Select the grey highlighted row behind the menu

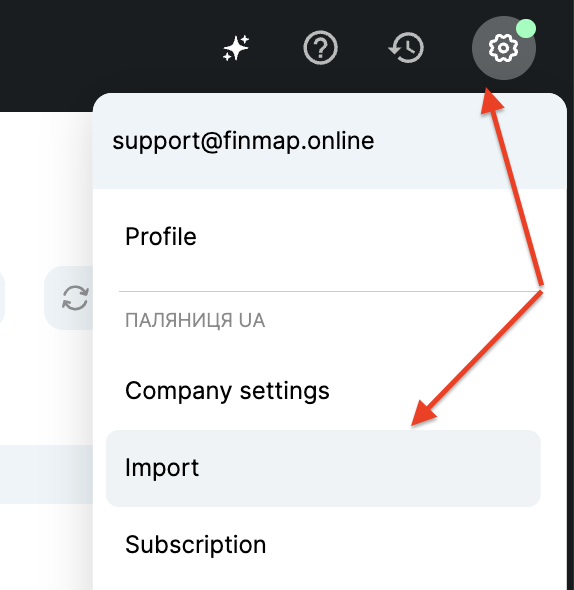pyautogui.click(x=46, y=474)
